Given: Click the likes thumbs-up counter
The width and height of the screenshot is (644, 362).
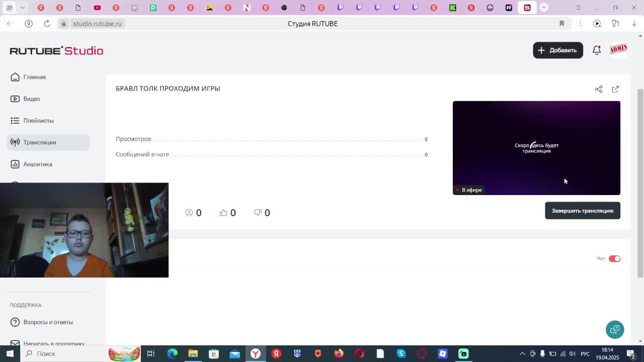Looking at the screenshot, I should pyautogui.click(x=228, y=213).
